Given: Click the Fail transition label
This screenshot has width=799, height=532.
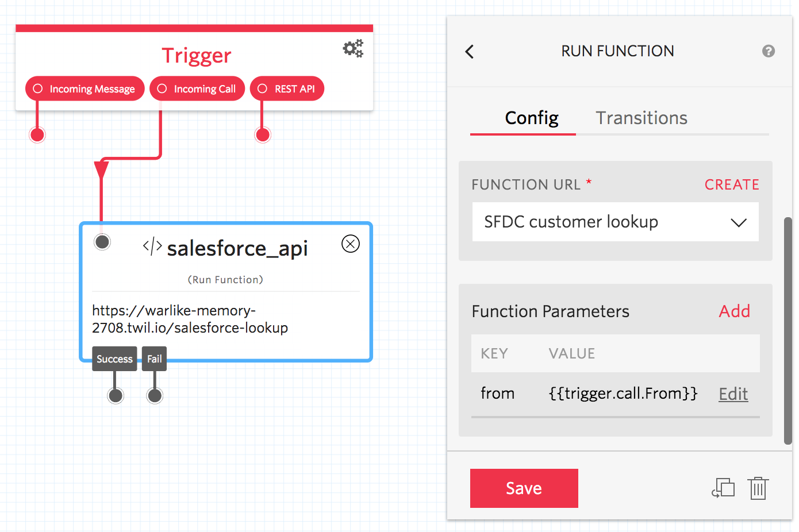Looking at the screenshot, I should (x=154, y=358).
